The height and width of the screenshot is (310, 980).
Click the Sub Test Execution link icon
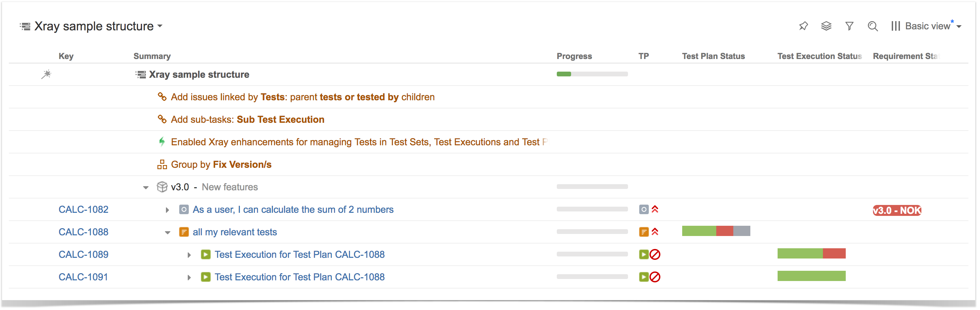pyautogui.click(x=162, y=119)
